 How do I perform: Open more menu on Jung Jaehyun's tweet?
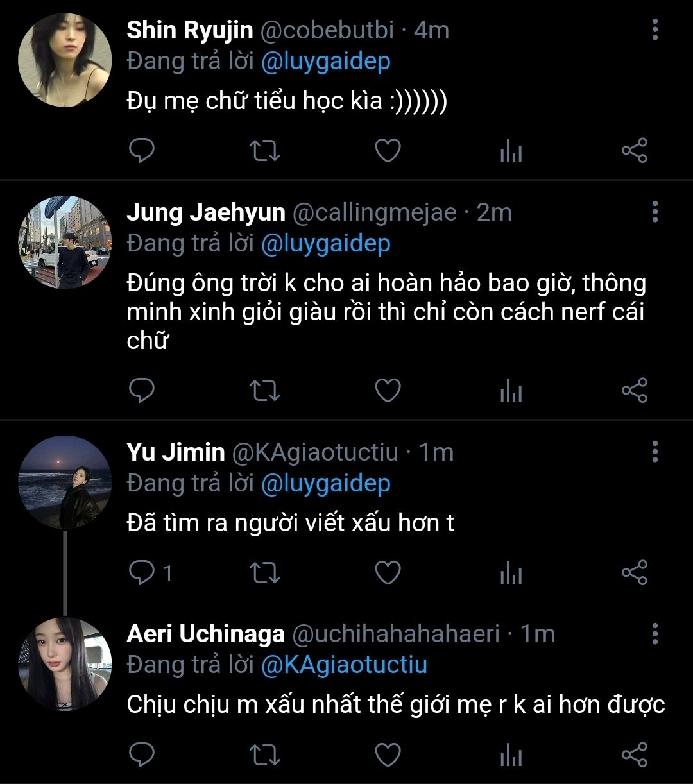(654, 212)
